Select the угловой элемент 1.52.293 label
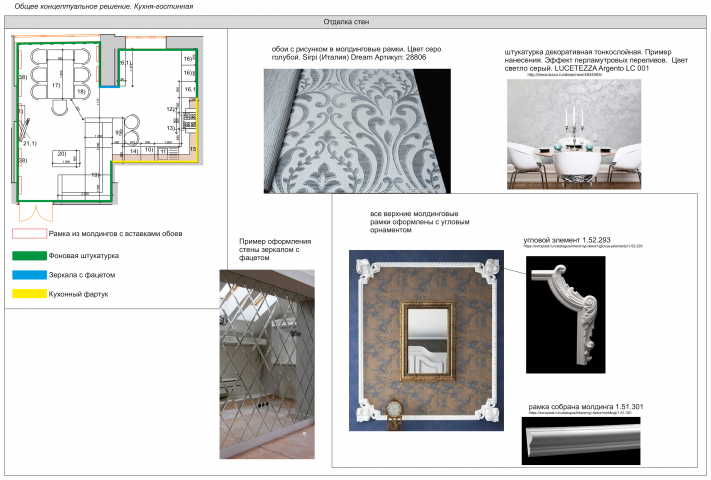Screen dimensions: 711x480 click(567, 240)
